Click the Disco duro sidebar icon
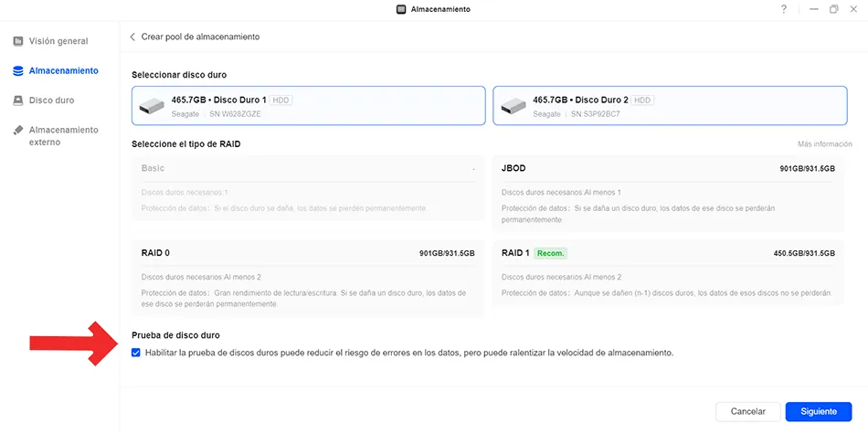The width and height of the screenshot is (868, 433). 18,100
